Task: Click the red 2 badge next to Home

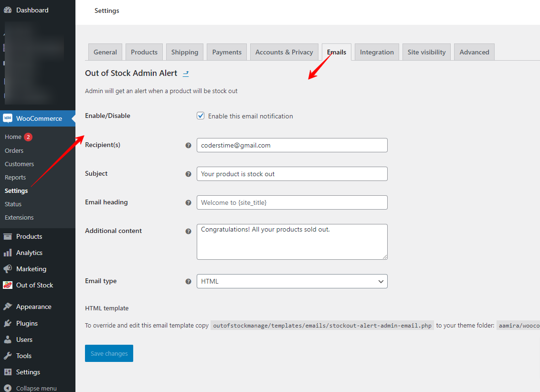Action: [x=28, y=137]
